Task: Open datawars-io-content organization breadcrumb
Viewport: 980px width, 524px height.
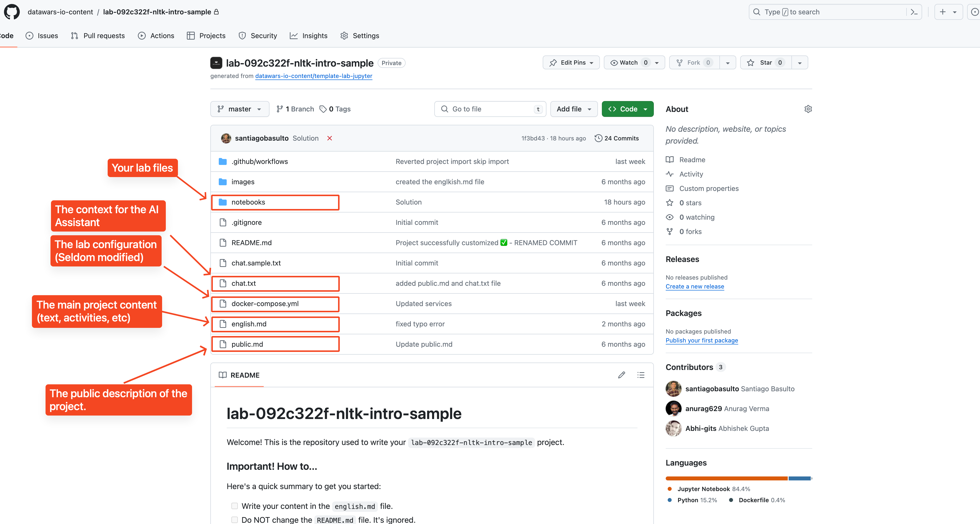Action: click(x=60, y=12)
